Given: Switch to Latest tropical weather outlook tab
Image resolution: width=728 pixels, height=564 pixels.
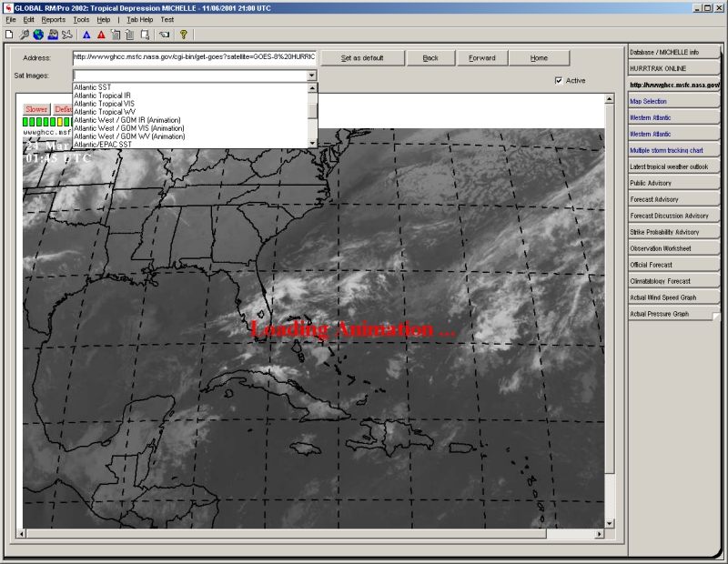Looking at the screenshot, I should tap(673, 166).
